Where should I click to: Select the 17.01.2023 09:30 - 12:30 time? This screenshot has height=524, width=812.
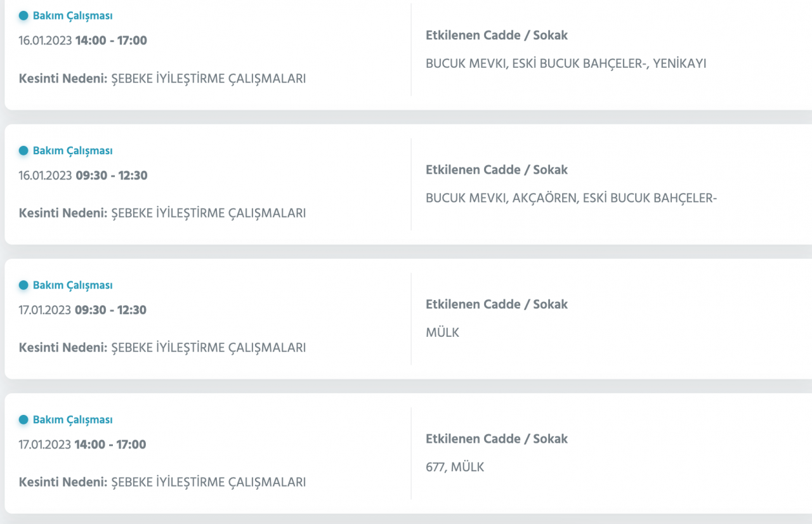click(83, 310)
